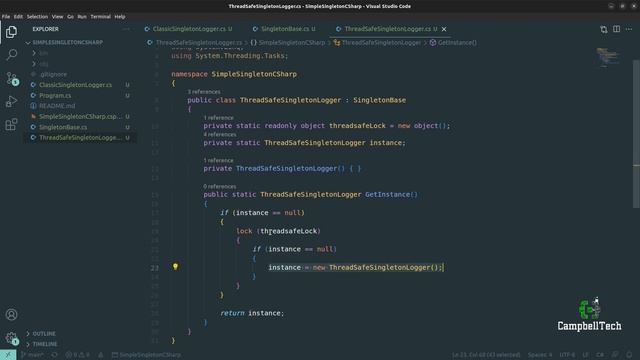This screenshot has width=640, height=360.
Task: Open the Explorer view in activity bar
Action: click(x=11, y=32)
